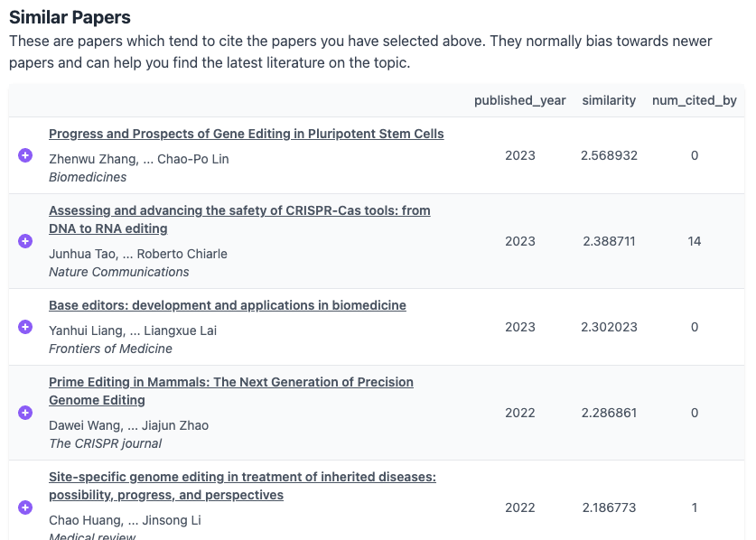Click the "Similar Papers" heading
The height and width of the screenshot is (540, 756).
pos(69,17)
